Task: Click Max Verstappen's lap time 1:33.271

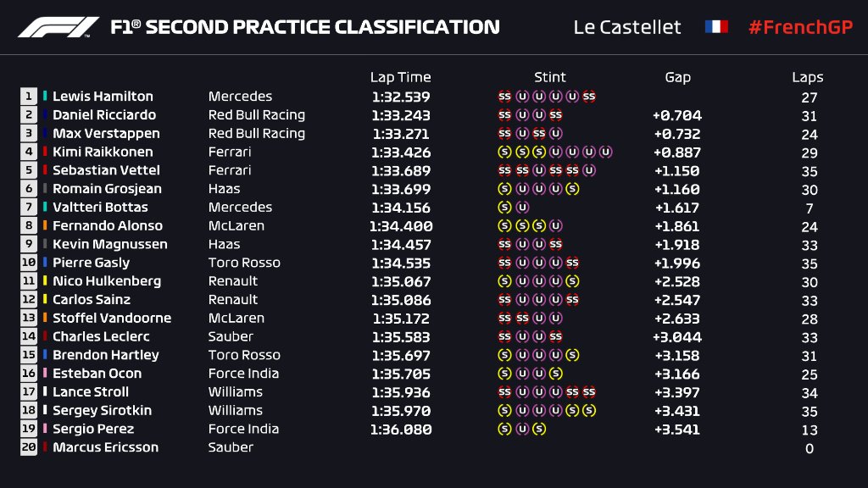Action: coord(401,134)
